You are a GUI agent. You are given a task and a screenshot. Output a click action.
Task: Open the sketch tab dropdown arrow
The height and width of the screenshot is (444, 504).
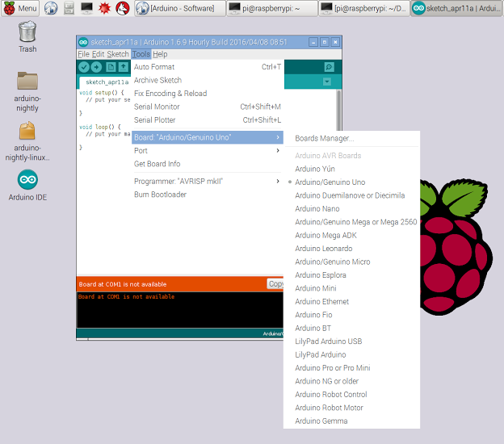pyautogui.click(x=327, y=82)
